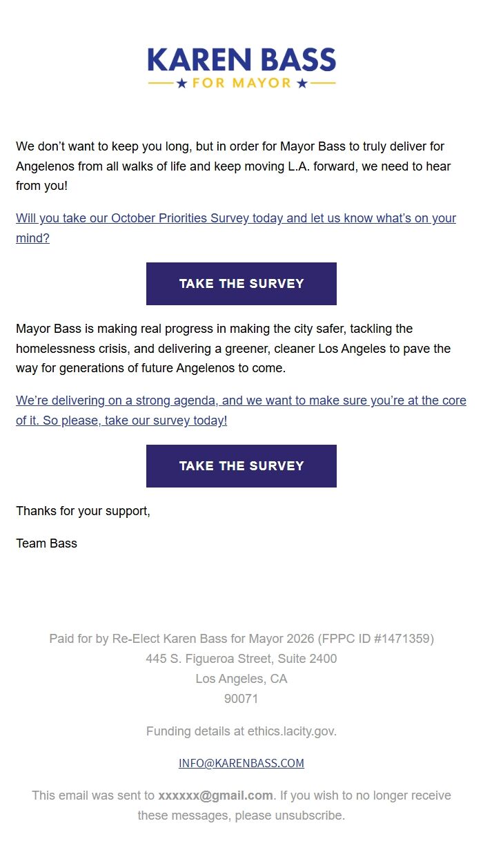Click the 'Mayor Bass is making real progress' paragraph
The image size is (483, 868).
pos(233,349)
